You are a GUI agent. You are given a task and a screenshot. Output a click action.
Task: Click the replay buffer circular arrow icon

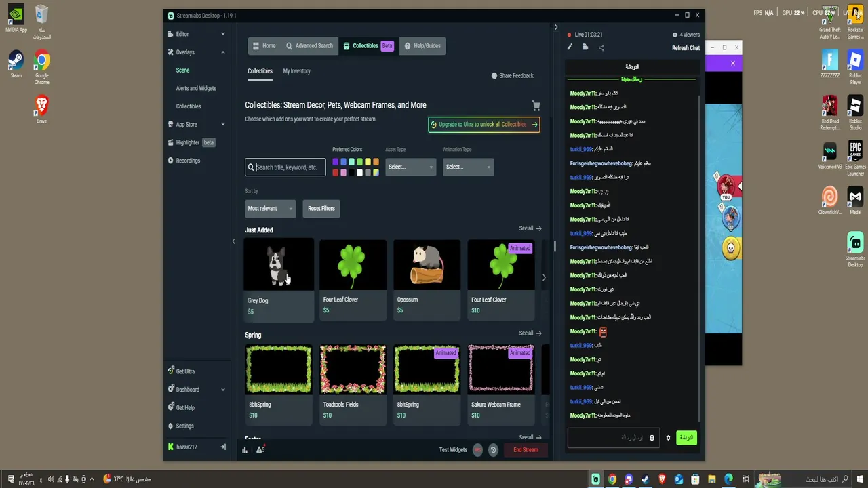pos(493,449)
